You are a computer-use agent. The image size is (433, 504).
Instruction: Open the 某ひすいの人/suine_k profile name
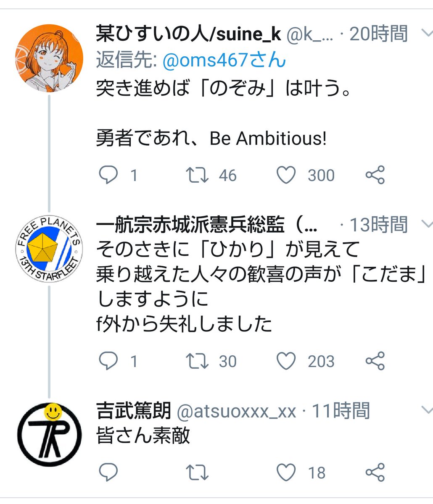point(188,34)
